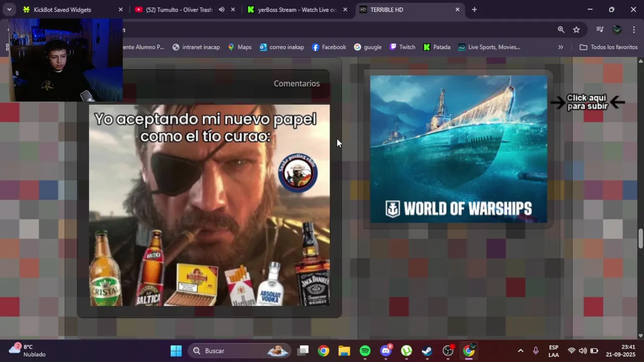Screen dimensions: 644x362
Task: Open the Windows Start menu
Action: [176, 351]
